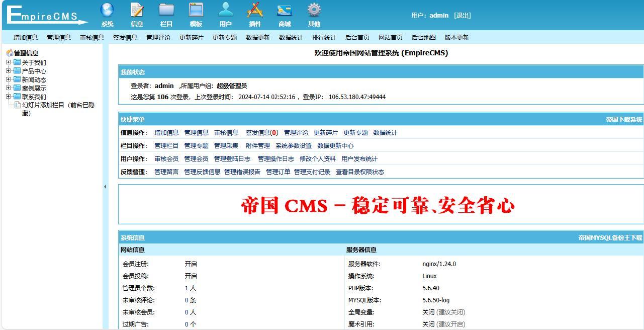Open the 模板 (Template) window icon

196,10
